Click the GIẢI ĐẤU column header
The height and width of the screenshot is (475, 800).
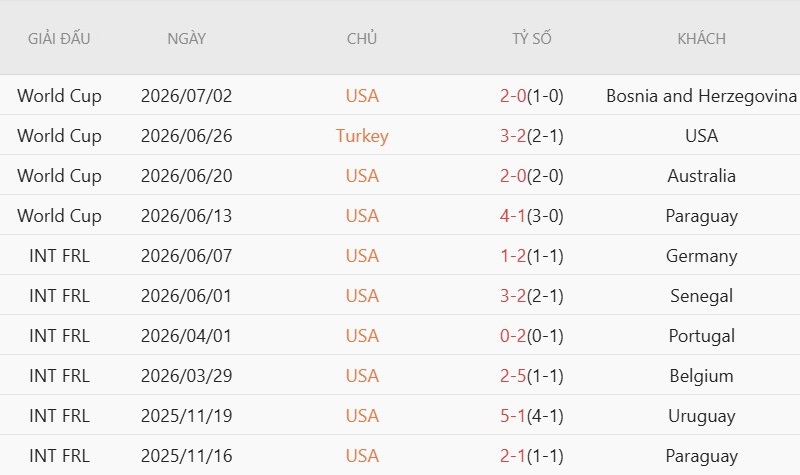tap(59, 38)
